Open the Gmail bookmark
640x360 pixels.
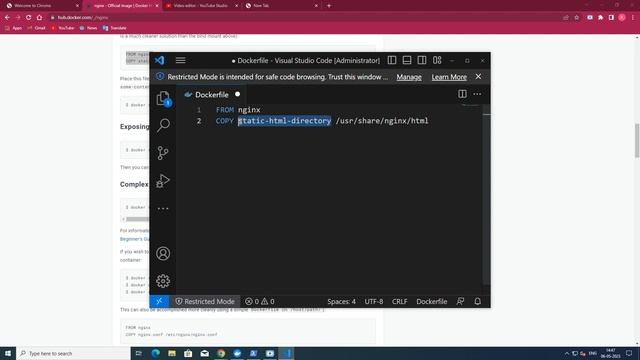[36, 28]
